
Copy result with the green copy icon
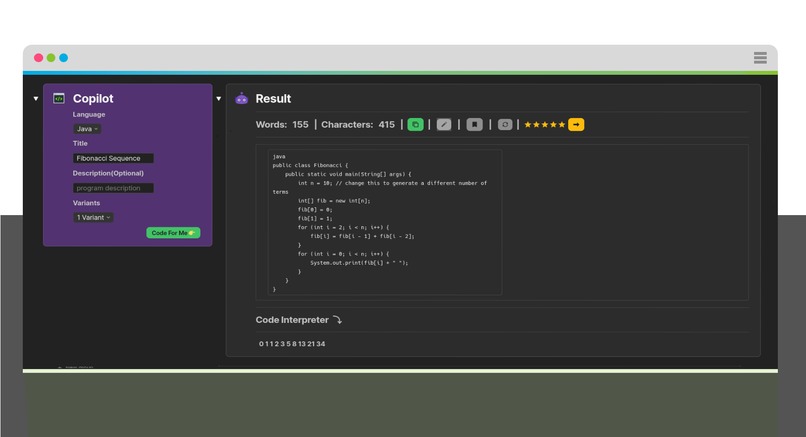(415, 124)
